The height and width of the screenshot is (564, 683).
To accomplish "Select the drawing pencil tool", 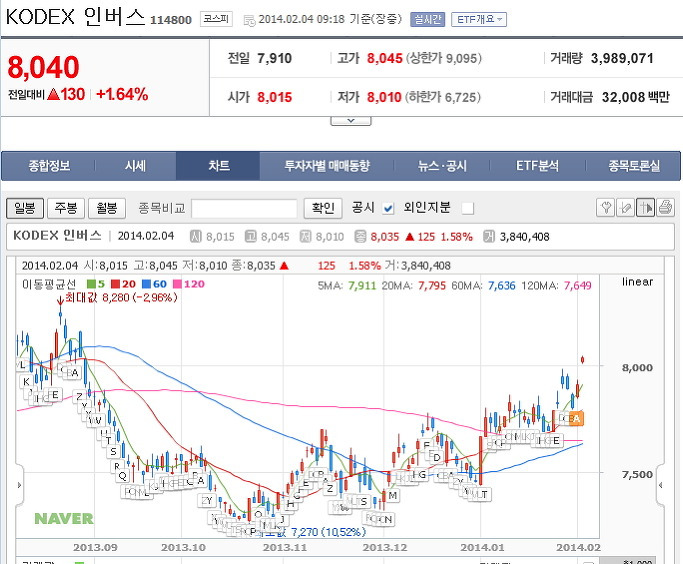I will (626, 208).
